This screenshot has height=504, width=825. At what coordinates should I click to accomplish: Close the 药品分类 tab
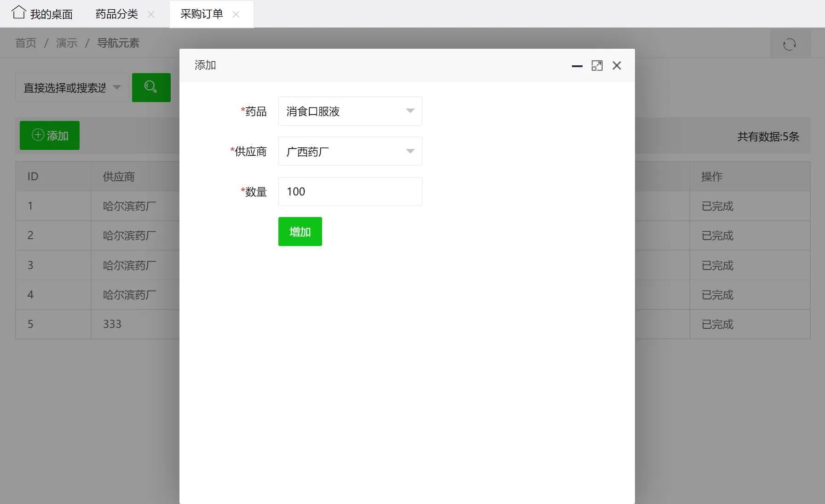click(x=151, y=14)
